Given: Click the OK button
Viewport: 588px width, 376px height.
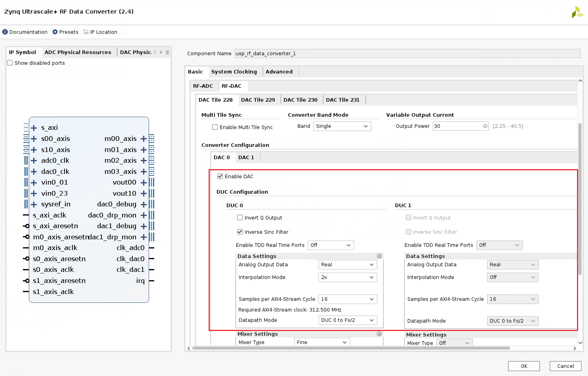Looking at the screenshot, I should click(524, 366).
